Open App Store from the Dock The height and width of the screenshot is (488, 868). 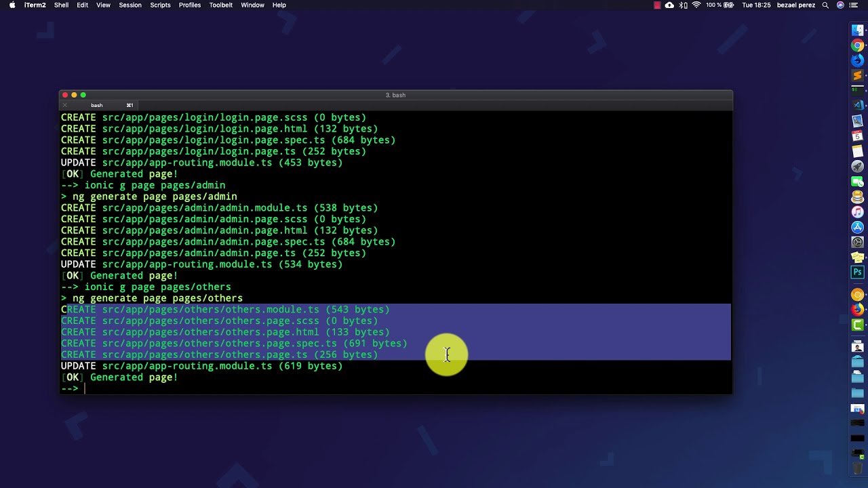858,227
